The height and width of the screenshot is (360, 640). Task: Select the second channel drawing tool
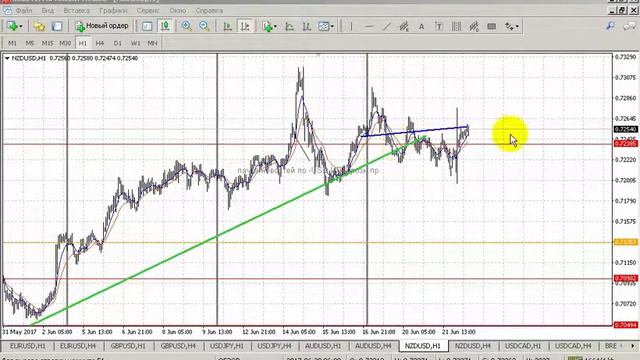(x=474, y=26)
